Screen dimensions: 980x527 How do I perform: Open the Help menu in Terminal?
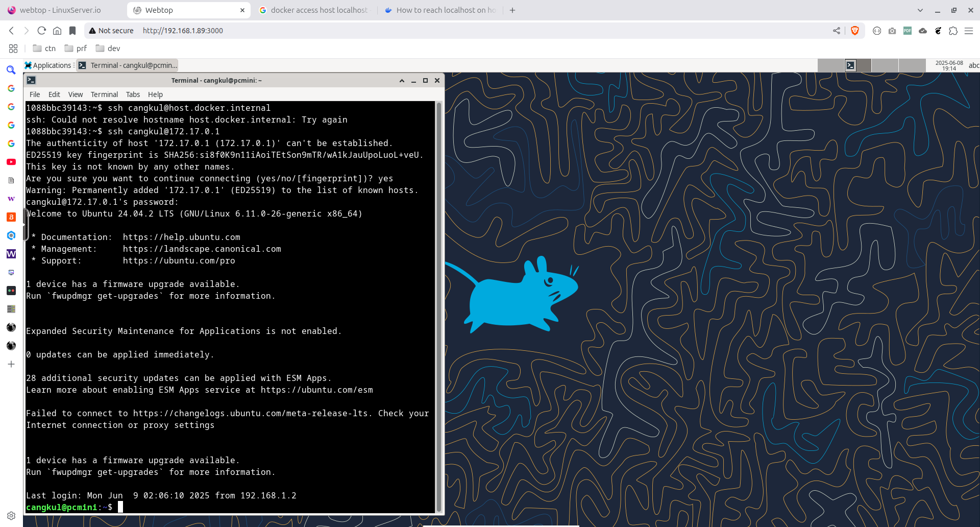(155, 94)
